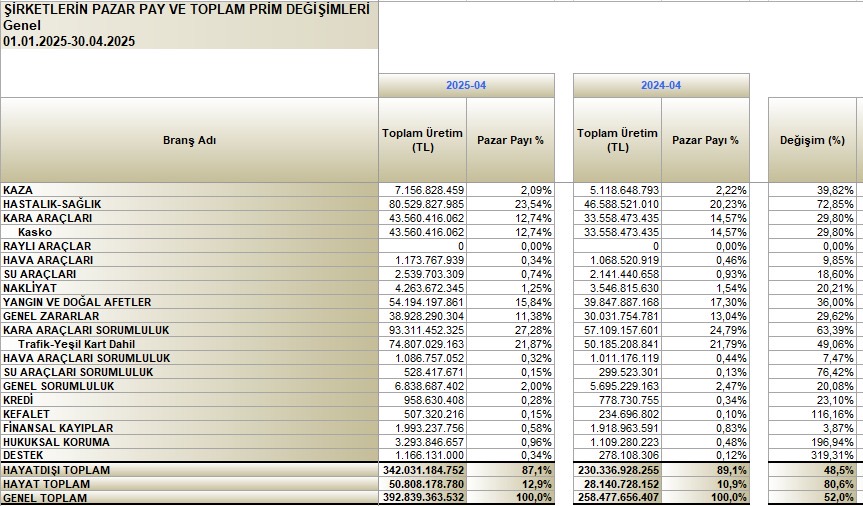Click the 80.529.827.985 production value cell
Image resolution: width=863 pixels, height=506 pixels.
[422, 204]
